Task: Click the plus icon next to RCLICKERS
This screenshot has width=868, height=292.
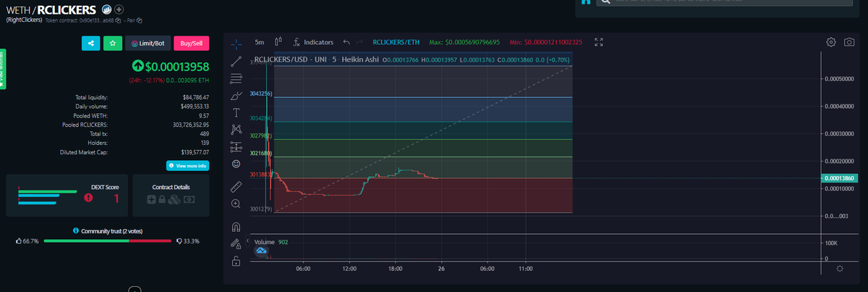Action: (119, 9)
